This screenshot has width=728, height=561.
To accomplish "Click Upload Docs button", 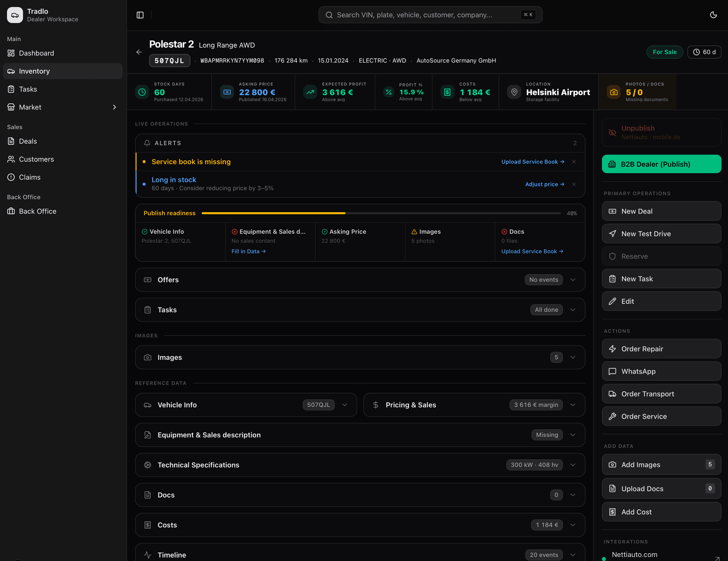I will point(662,488).
